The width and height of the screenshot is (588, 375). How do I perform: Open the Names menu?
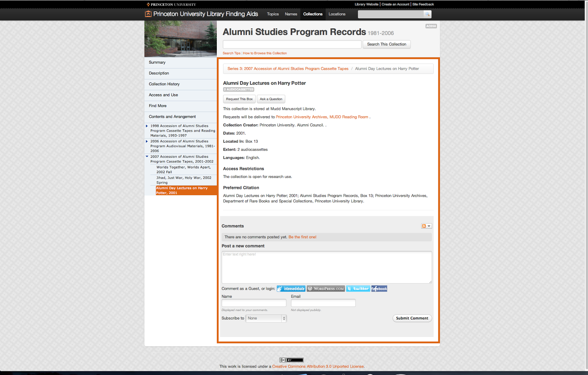(x=291, y=14)
